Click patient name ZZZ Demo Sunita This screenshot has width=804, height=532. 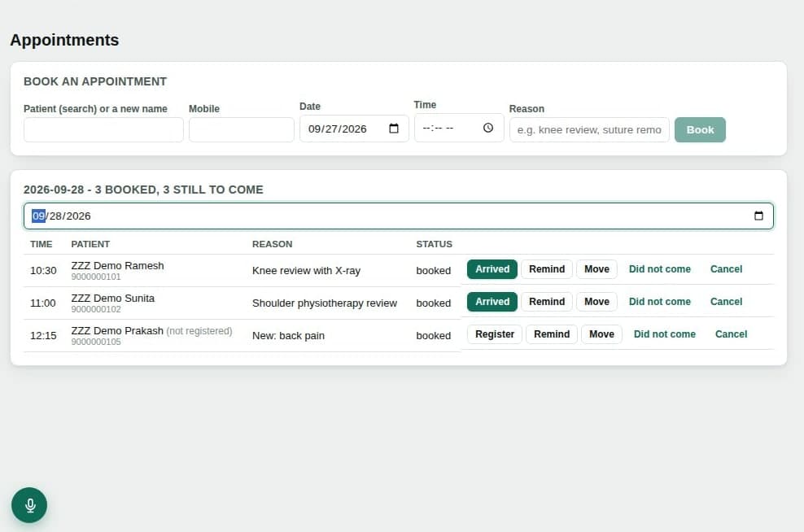[113, 299]
